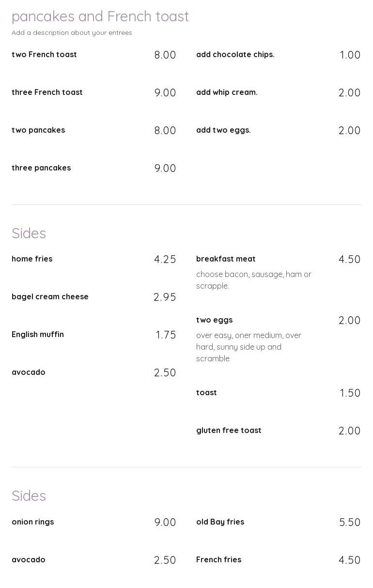Click the "old Bay fries" item
The width and height of the screenshot is (373, 588).
click(220, 522)
